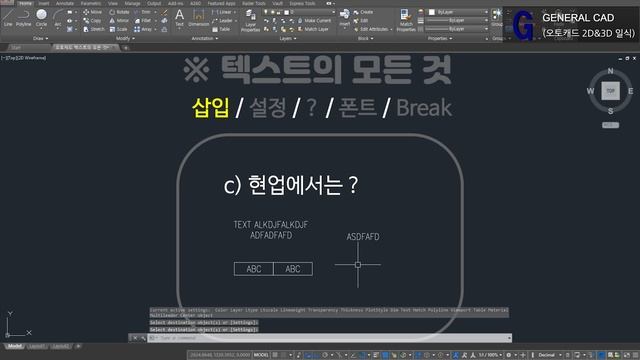This screenshot has height=360, width=640.
Task: Click Create block button
Action: click(x=363, y=12)
